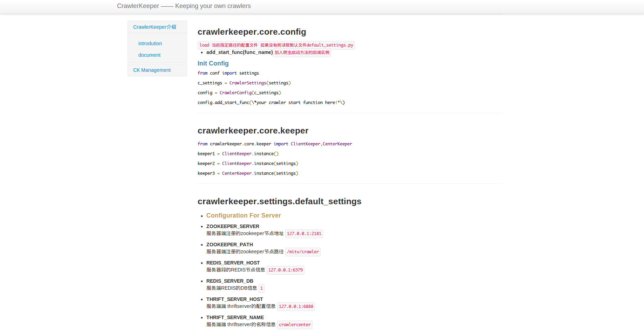Viewport: 644px width, 330px height.
Task: Click the add_start_func(func_name) list item
Action: tap(239, 52)
